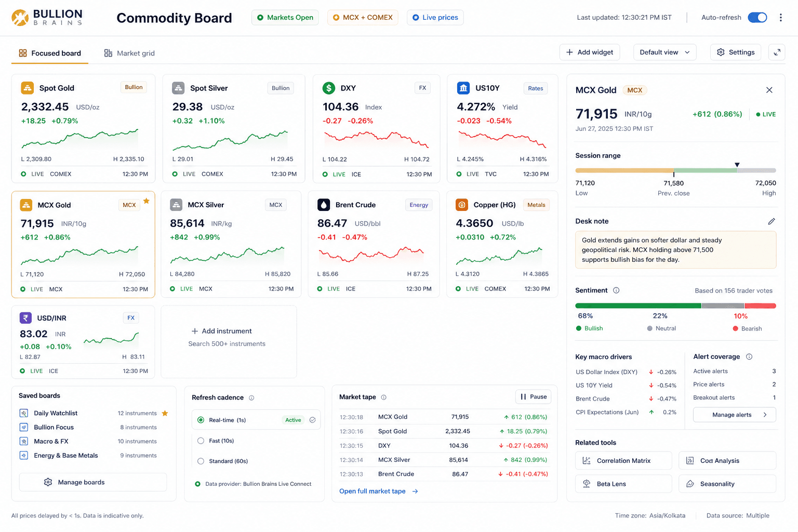Click the Sentiment info icon
This screenshot has width=798, height=532.
[x=616, y=290]
